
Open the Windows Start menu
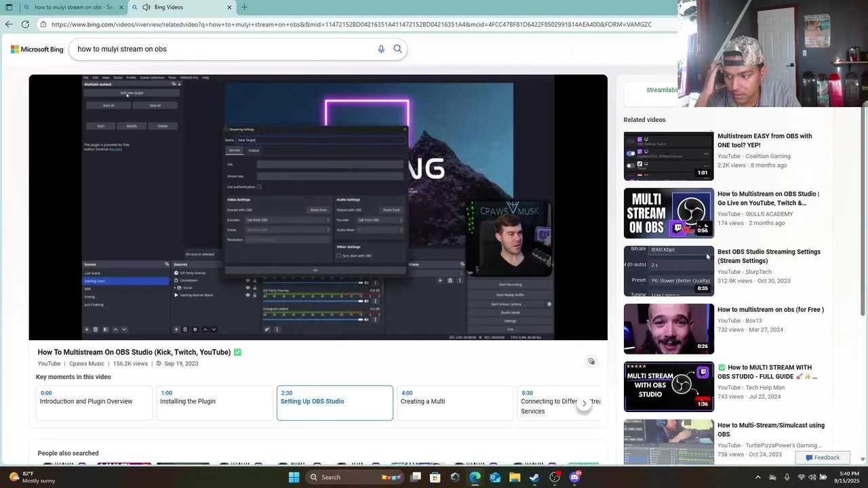click(294, 477)
